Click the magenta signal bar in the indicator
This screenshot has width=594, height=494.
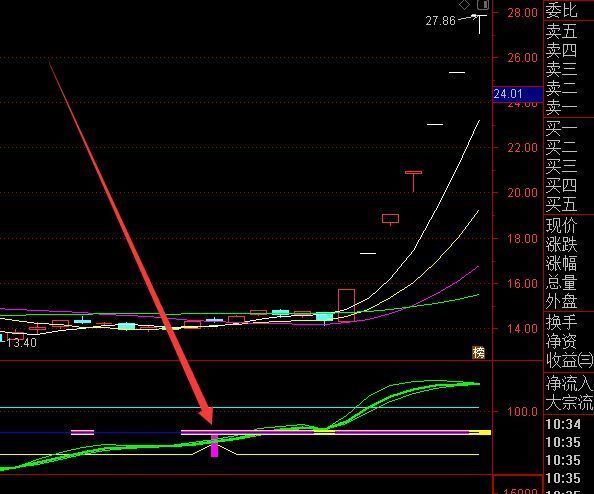point(214,446)
